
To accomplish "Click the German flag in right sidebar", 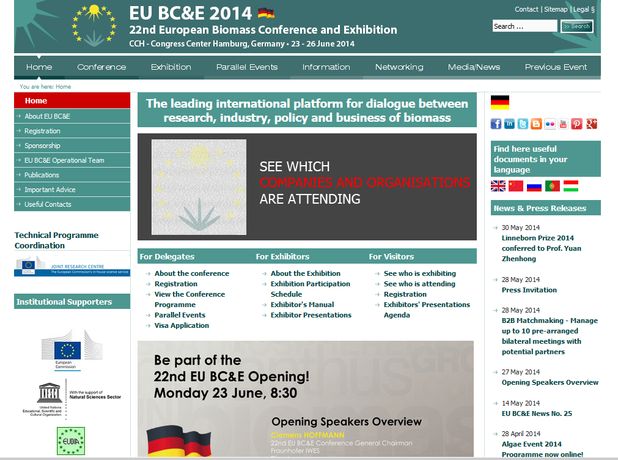I will coord(500,103).
